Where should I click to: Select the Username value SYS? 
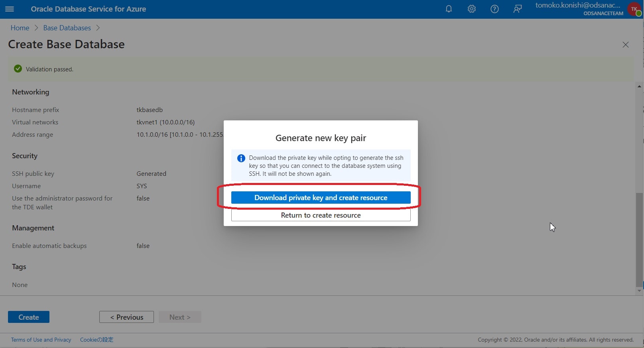142,186
